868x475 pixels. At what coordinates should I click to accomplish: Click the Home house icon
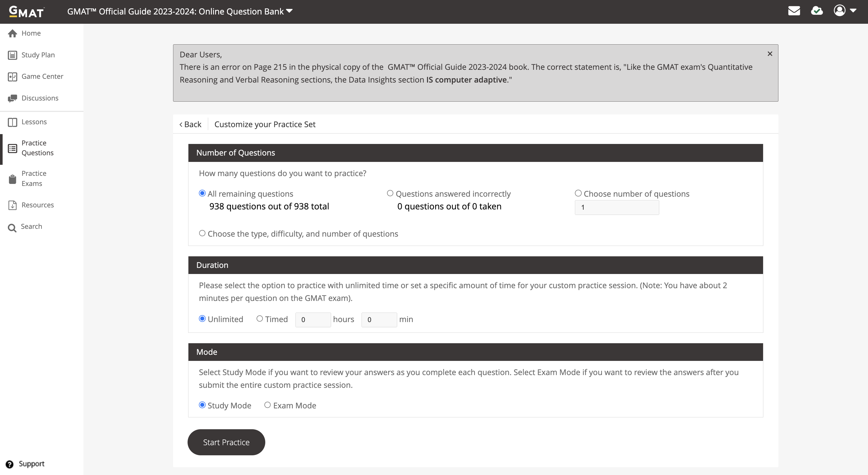pos(12,33)
